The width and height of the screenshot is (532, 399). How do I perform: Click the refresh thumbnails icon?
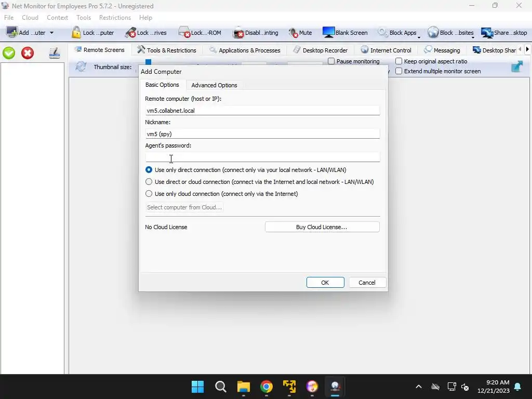tap(81, 66)
